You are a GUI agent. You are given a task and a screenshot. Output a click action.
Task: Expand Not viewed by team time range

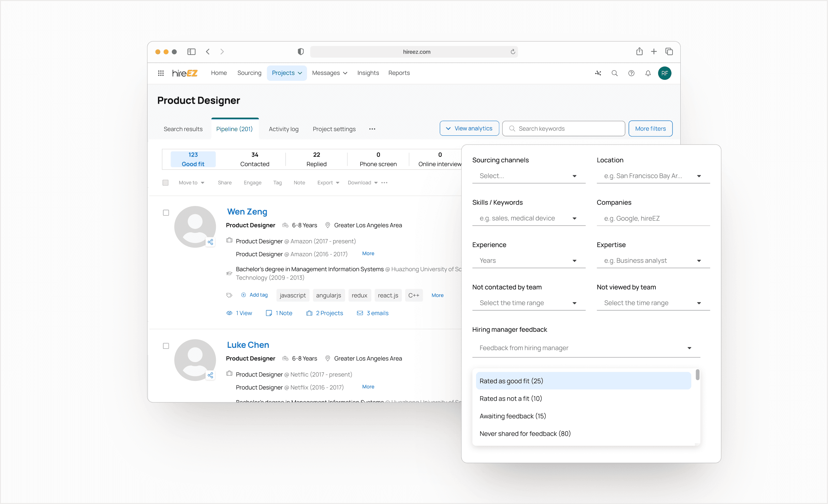coord(653,303)
